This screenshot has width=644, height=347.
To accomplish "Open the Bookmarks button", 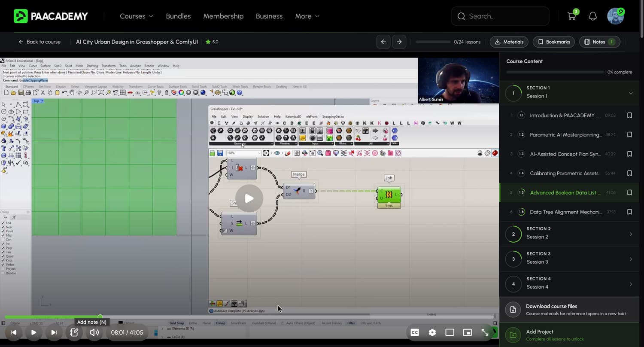I will click(x=554, y=42).
